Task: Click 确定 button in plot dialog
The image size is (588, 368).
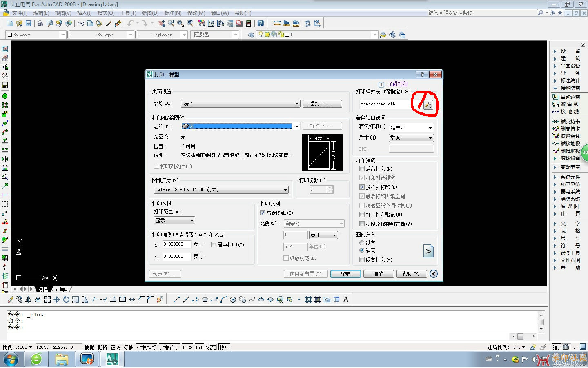Action: 345,274
